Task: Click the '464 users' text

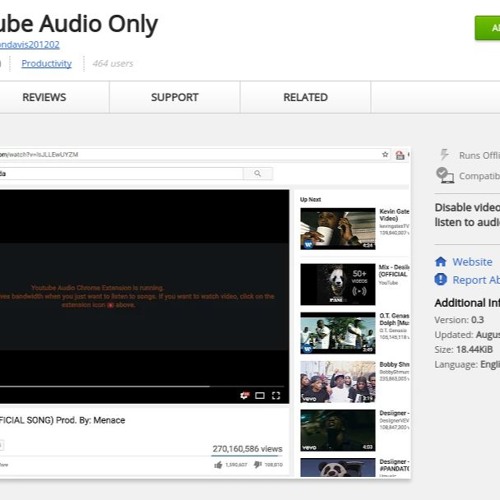Action: click(x=113, y=63)
